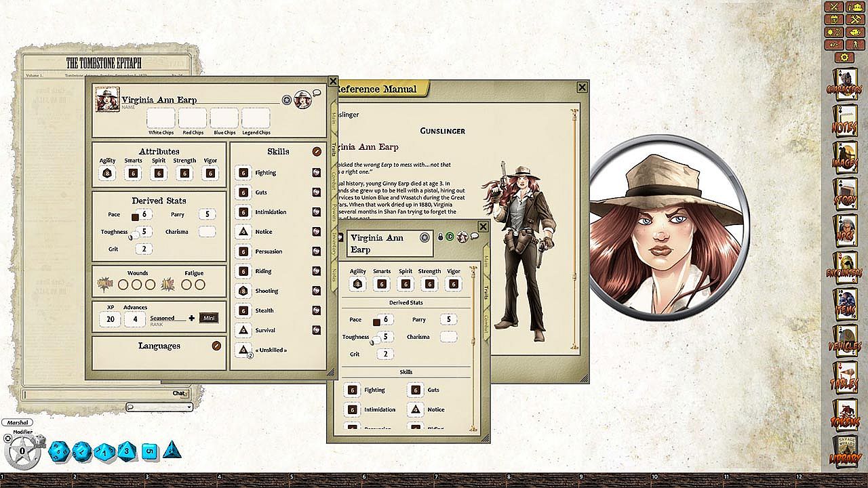Open the Images card in the sidebar
Viewport: 868px width, 488px height.
pyautogui.click(x=844, y=157)
